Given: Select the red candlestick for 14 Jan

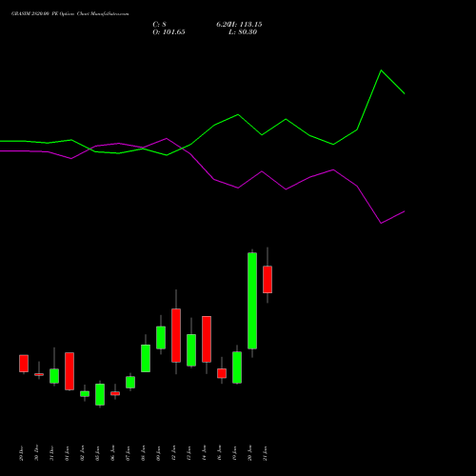Looking at the screenshot, I should pyautogui.click(x=207, y=339).
